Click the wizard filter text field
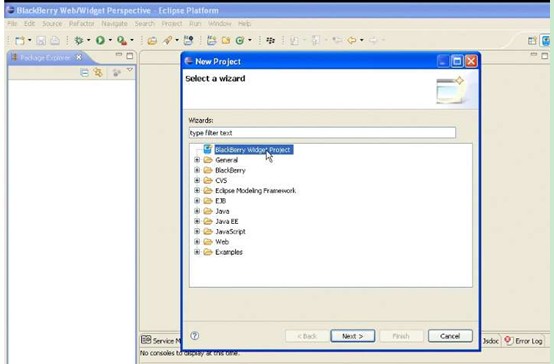 coord(322,133)
